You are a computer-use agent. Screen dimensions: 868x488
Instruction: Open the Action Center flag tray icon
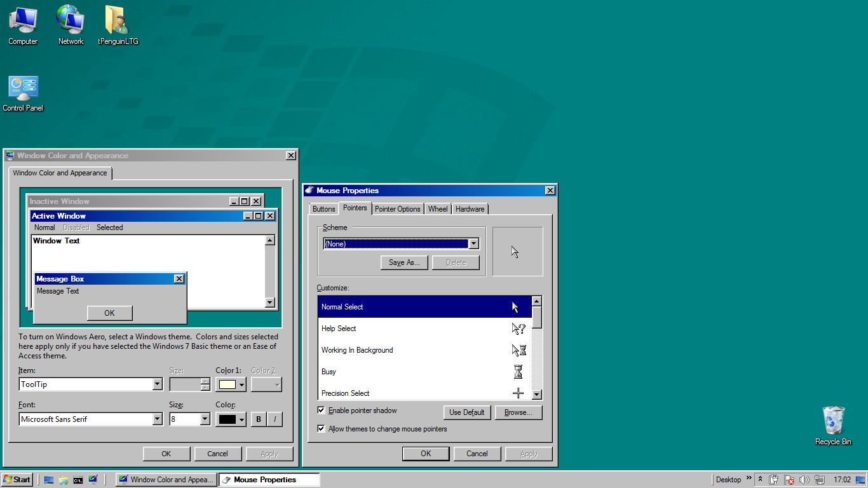[789, 480]
